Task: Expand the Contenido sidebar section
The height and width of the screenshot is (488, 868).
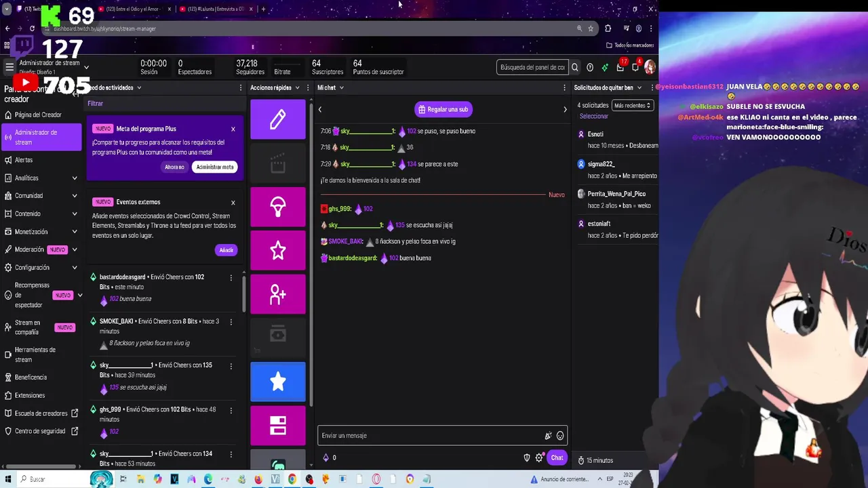Action: (x=75, y=213)
